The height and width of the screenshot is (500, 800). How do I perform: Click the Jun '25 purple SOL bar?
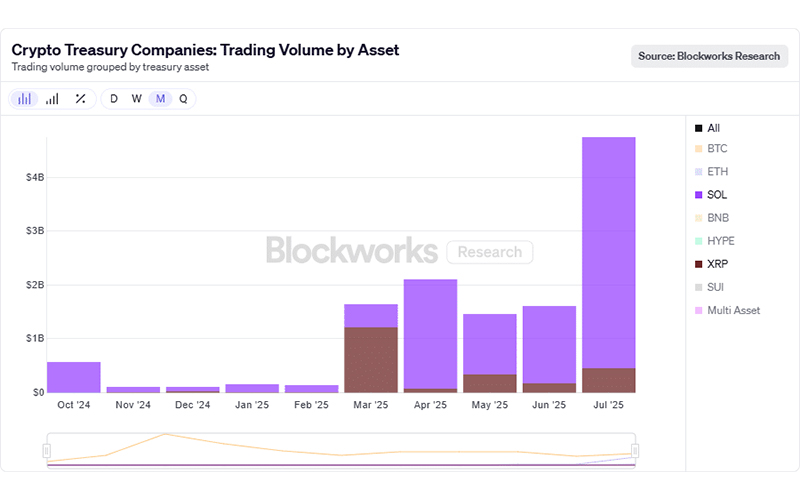coord(549,345)
